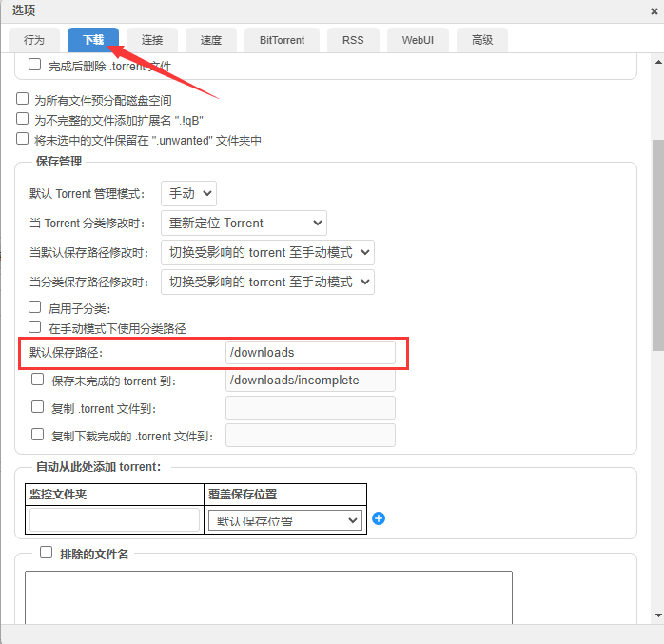Viewport: 664px width, 644px height.
Task: Toggle the .!qB extension checkbox
Action: coord(23,119)
